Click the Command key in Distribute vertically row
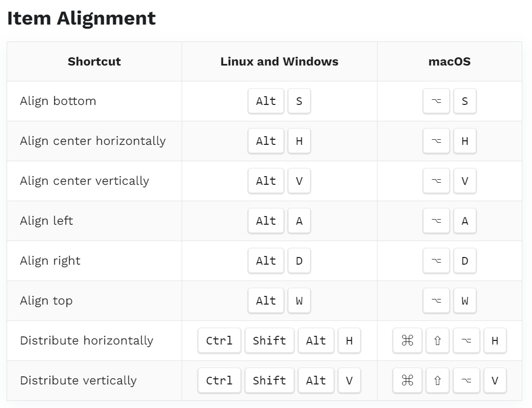 [x=407, y=380]
